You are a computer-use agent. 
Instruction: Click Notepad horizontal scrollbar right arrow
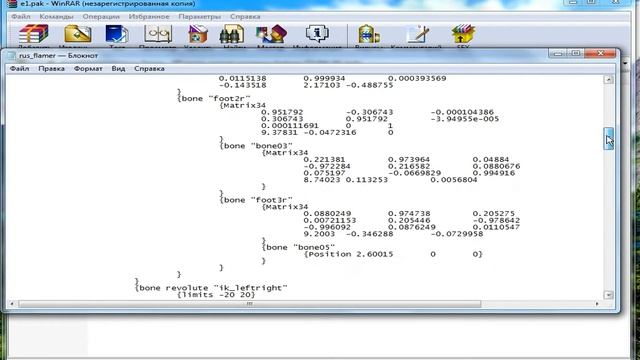(597, 304)
